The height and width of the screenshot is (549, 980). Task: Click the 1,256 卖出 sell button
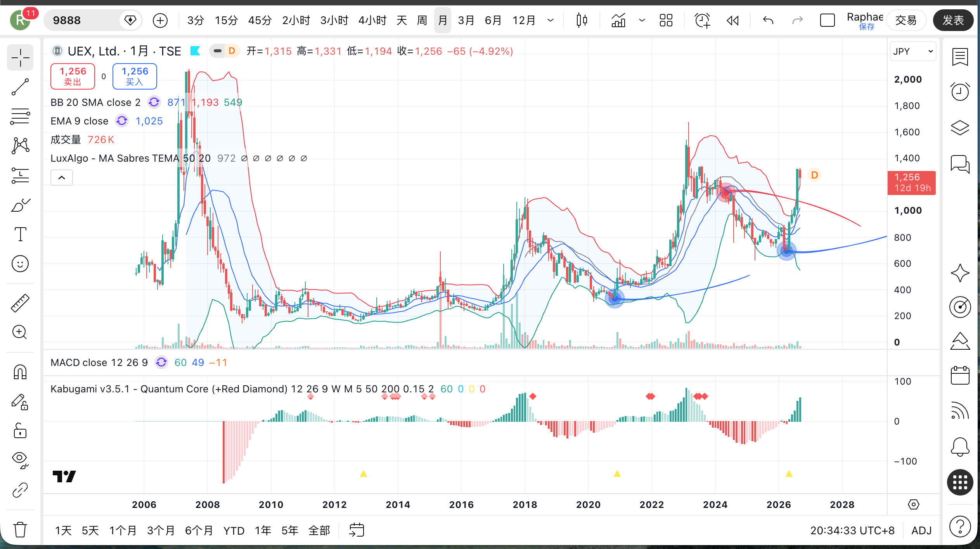click(73, 76)
